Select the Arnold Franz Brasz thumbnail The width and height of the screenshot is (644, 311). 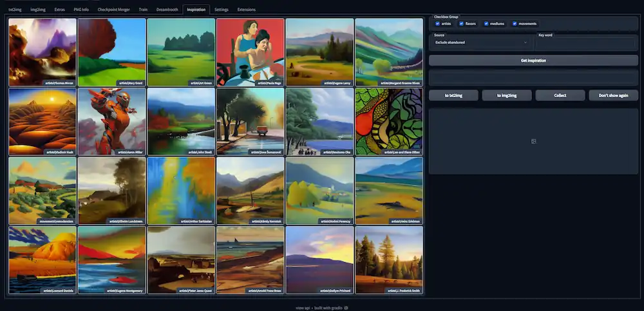pyautogui.click(x=251, y=260)
